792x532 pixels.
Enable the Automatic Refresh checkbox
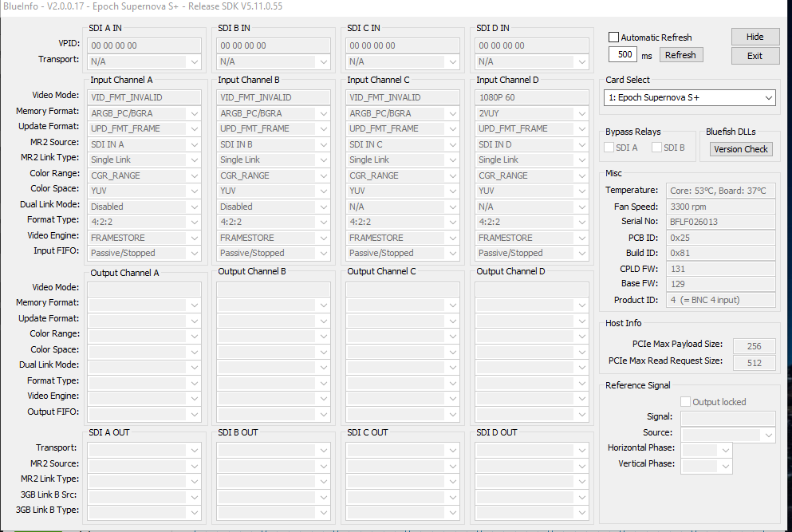pyautogui.click(x=613, y=37)
